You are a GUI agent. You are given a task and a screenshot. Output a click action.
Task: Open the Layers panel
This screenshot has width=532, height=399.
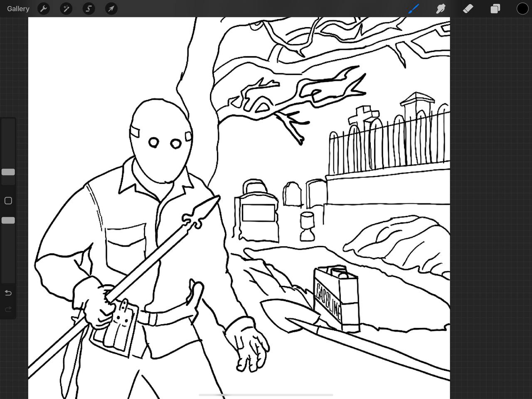495,8
